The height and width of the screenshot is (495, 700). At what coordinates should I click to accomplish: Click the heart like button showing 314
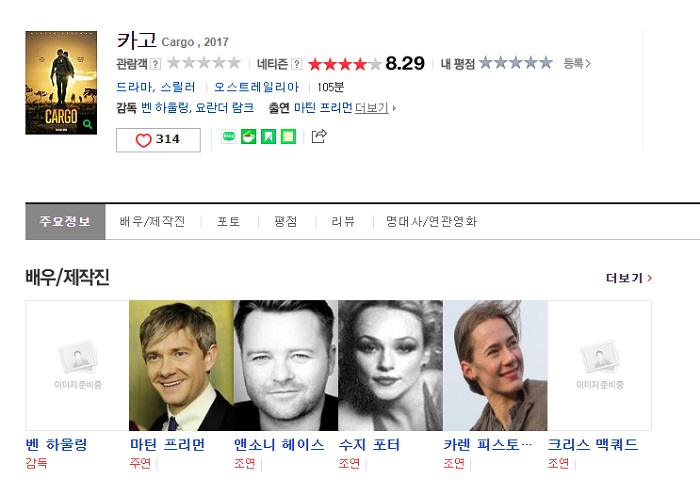click(158, 140)
